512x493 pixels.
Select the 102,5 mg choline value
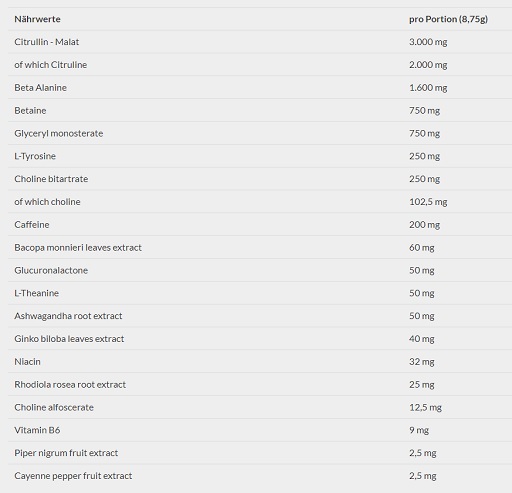(x=428, y=202)
